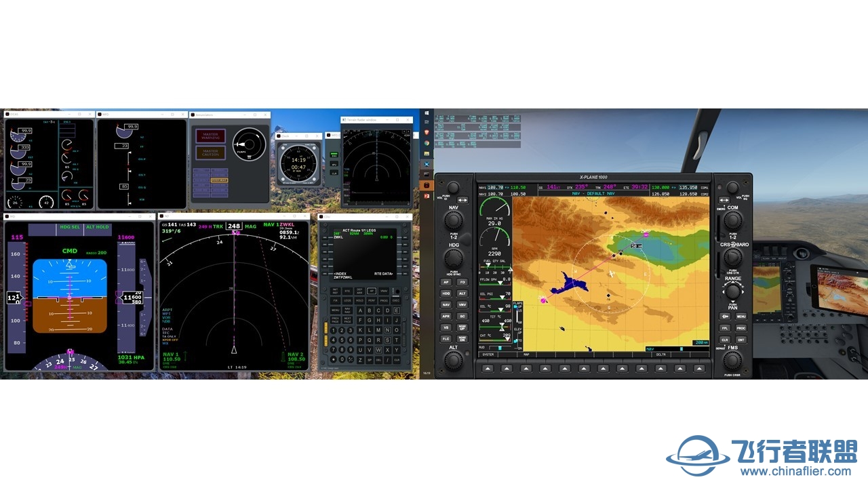Screen dimensions: 868x488
Task: Click the line select key beside RTE DATA
Action: [405, 274]
